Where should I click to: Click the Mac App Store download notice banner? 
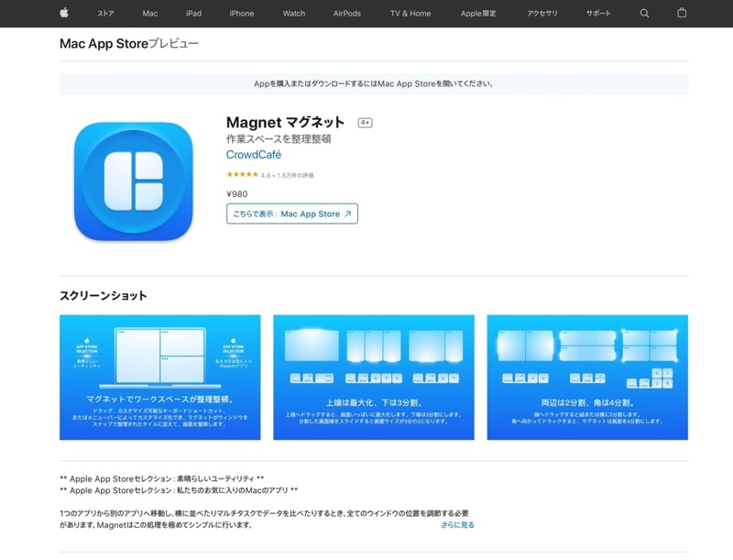pos(374,83)
